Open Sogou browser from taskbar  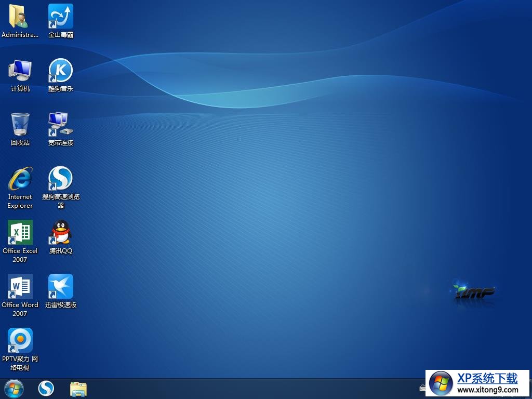pos(46,389)
